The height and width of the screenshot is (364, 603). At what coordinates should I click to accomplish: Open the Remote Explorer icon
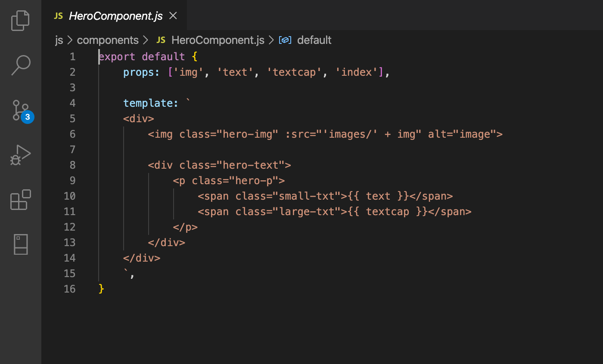(20, 244)
